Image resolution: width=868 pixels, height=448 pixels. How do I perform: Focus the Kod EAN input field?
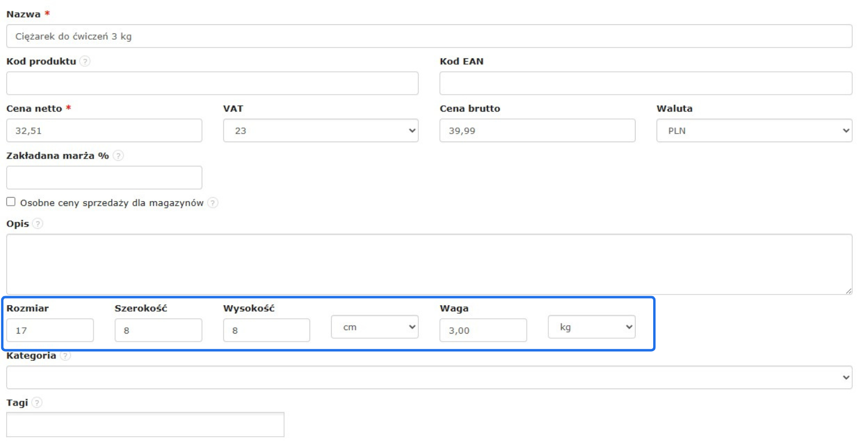pos(645,83)
